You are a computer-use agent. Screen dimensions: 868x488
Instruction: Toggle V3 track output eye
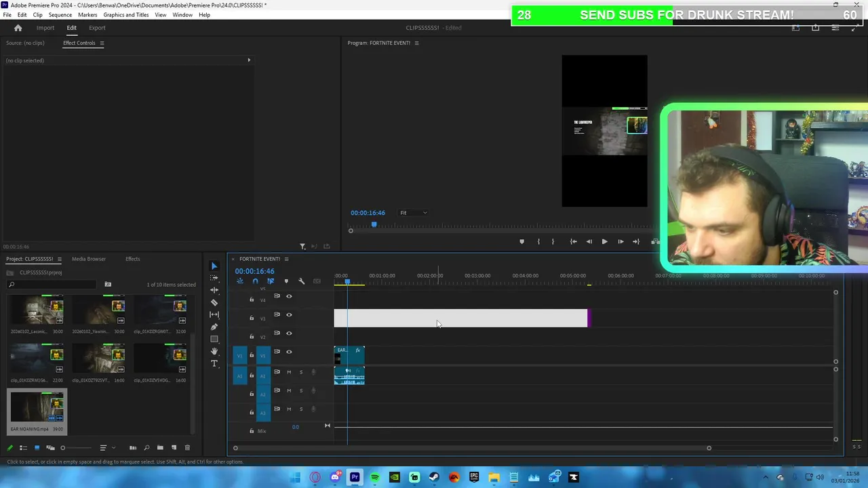pos(289,314)
